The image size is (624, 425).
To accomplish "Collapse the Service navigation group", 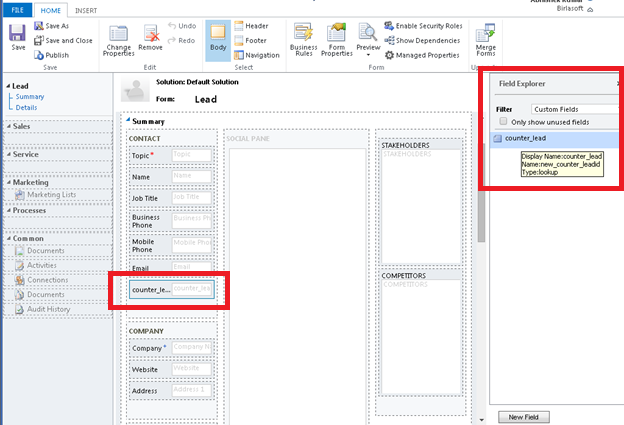I will (9, 154).
